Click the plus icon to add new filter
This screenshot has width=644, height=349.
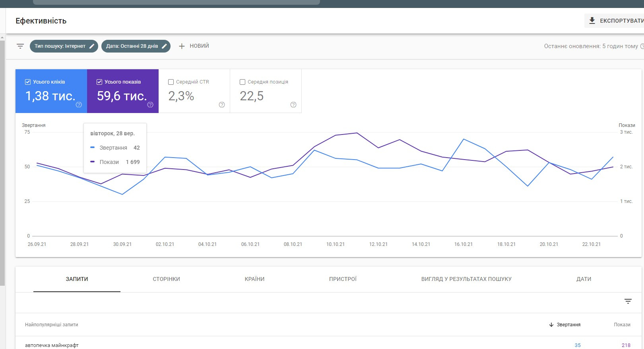pos(182,46)
